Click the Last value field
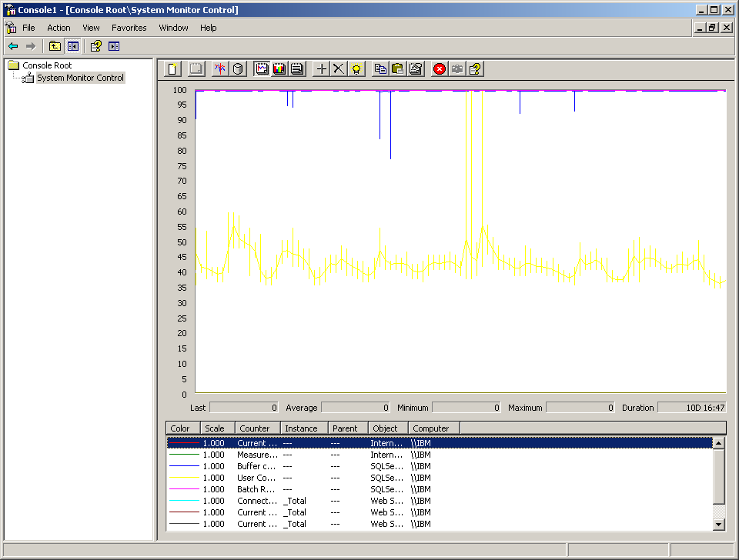Screen dimensions: 739x560 pyautogui.click(x=244, y=408)
